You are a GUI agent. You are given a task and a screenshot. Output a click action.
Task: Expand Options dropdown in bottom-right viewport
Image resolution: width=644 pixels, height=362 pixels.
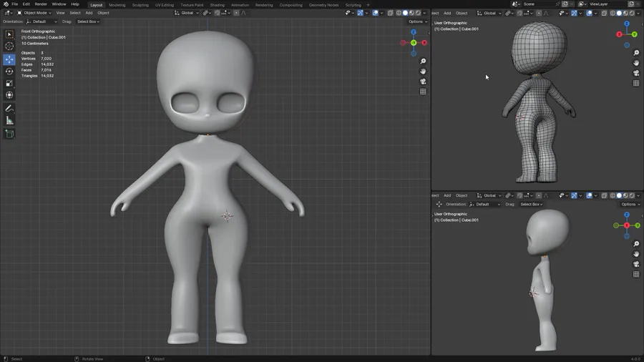pyautogui.click(x=630, y=204)
